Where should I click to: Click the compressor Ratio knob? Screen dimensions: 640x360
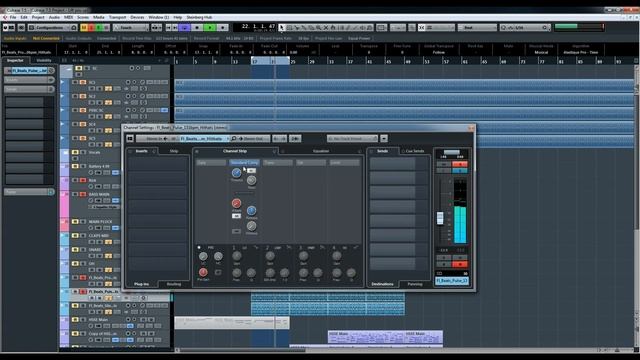[251, 180]
